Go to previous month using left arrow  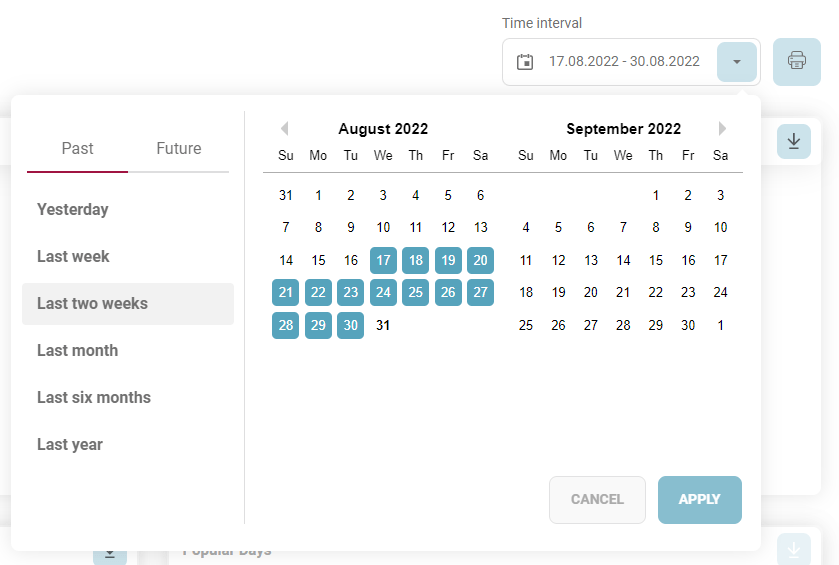tap(285, 129)
